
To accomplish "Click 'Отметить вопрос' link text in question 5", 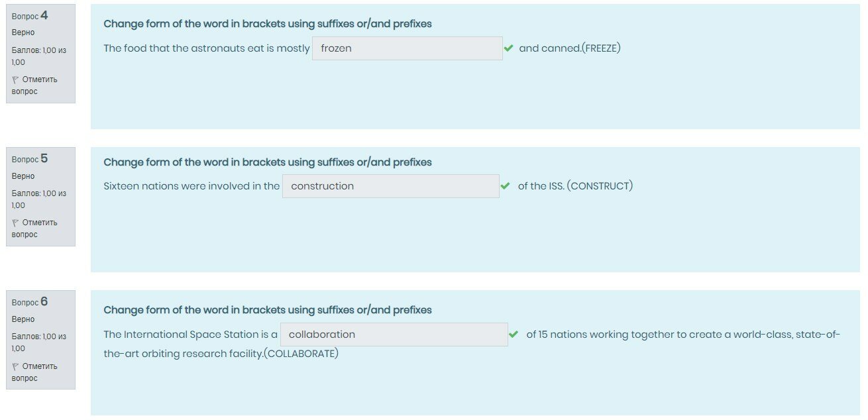I will pos(39,223).
